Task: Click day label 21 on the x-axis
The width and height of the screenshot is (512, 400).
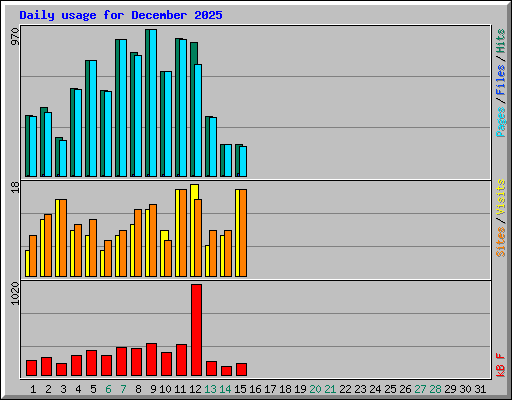Action: [330, 389]
